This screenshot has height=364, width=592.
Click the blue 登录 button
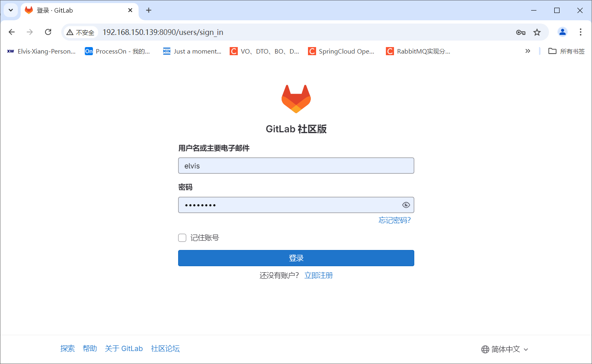click(x=296, y=258)
